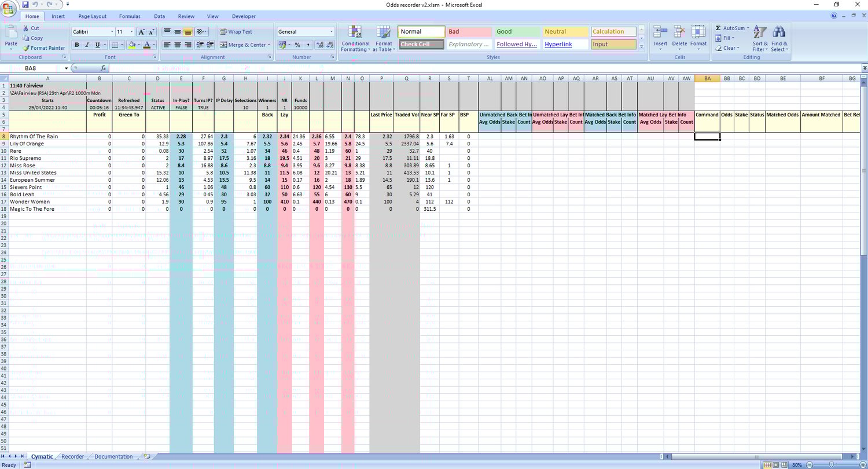Screen dimensions: 868x469
Task: Go to the Data tab
Action: [x=159, y=16]
